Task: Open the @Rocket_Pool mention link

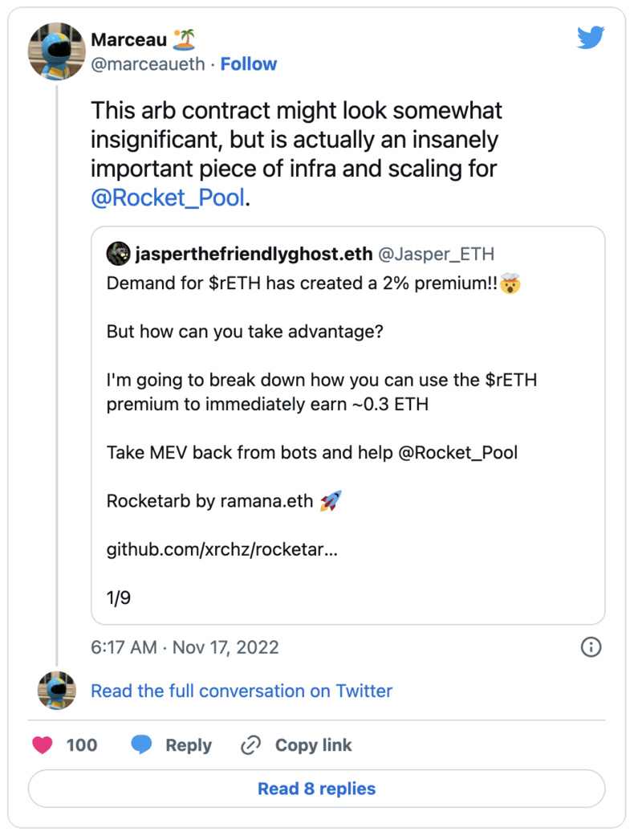Action: pos(168,198)
